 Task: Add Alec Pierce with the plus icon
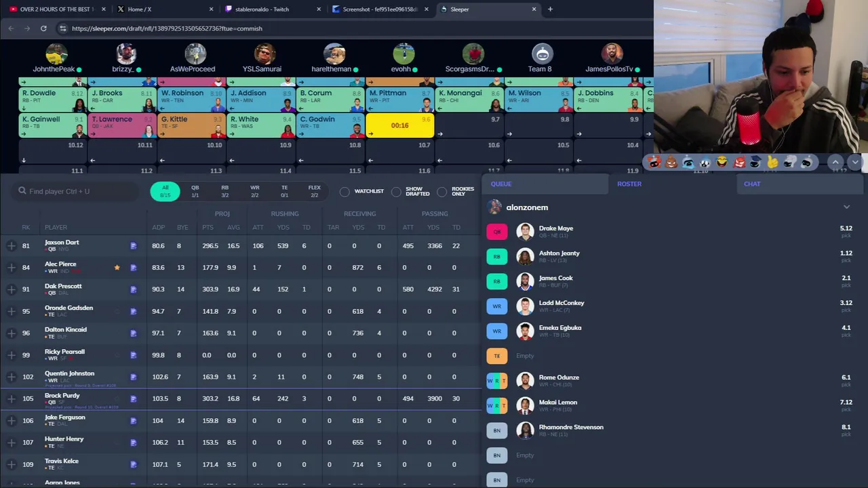[12, 268]
